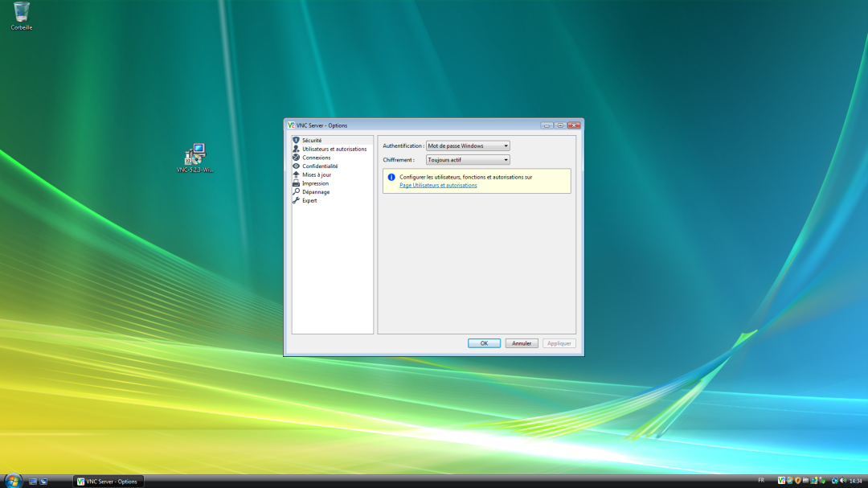Click the VNC Server - Options taskbar button
This screenshot has height=488, width=868.
(107, 482)
